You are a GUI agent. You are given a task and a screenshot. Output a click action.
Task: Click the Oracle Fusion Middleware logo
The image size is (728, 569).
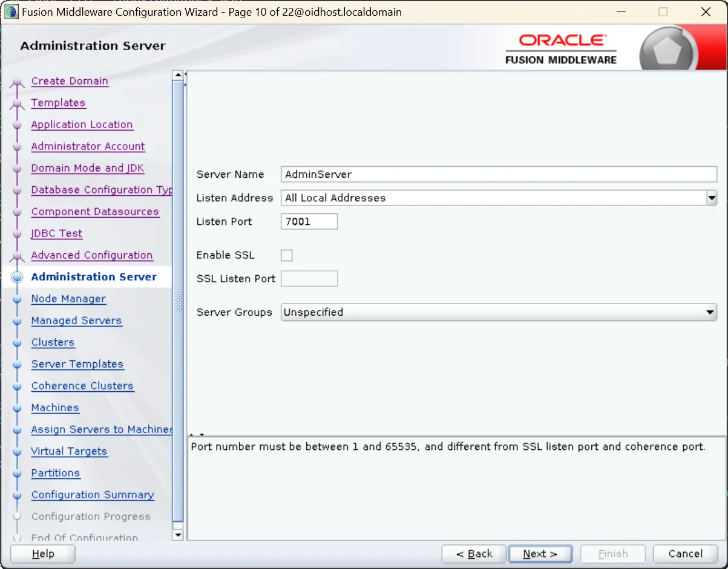pyautogui.click(x=560, y=48)
